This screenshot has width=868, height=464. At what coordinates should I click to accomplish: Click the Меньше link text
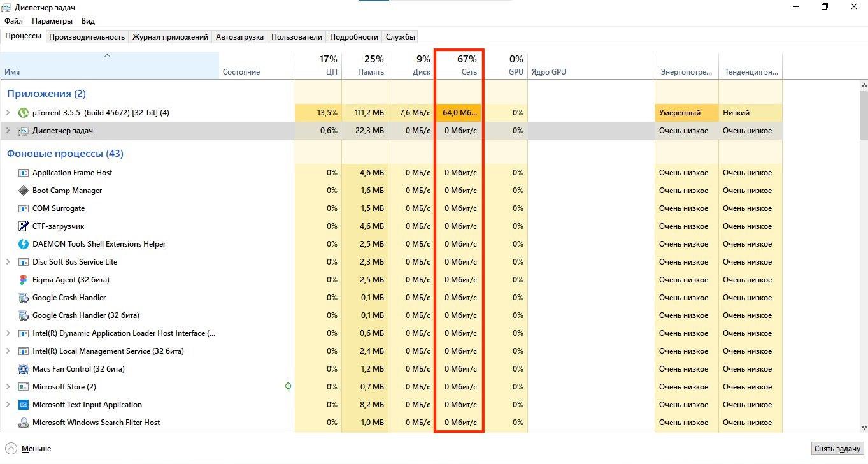36,449
